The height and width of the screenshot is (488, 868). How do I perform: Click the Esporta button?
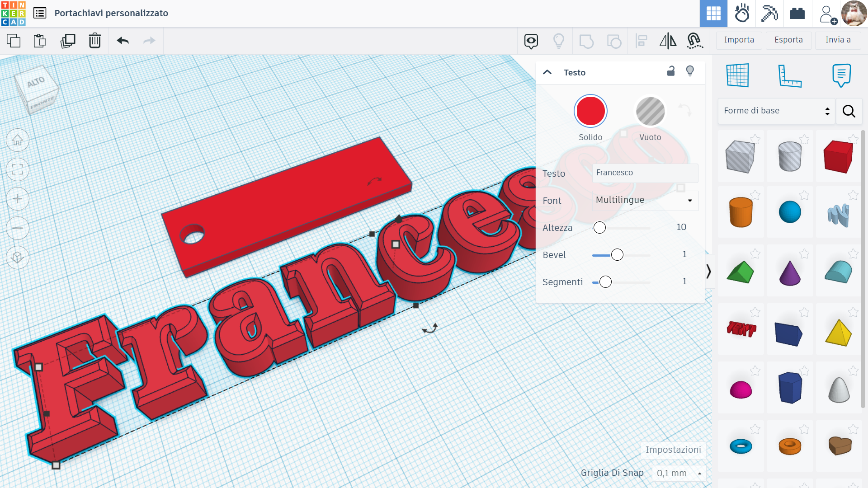pyautogui.click(x=789, y=40)
